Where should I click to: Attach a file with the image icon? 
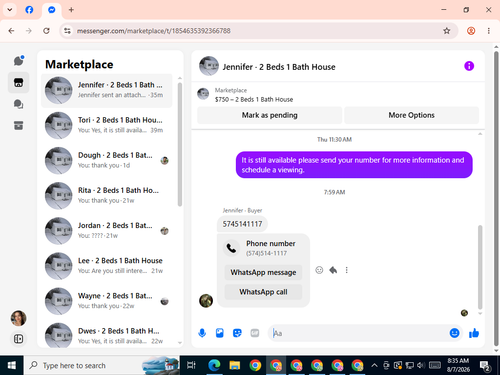[220, 333]
